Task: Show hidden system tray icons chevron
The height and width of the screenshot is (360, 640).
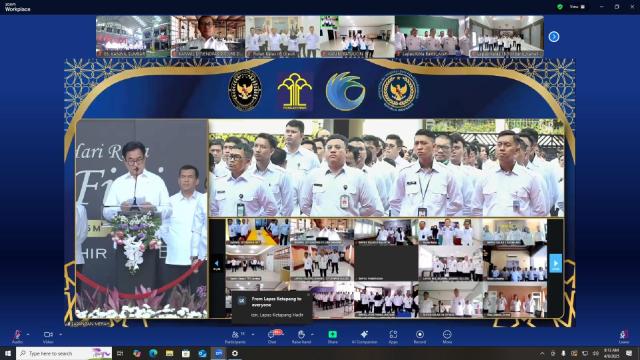Action: pos(542,353)
